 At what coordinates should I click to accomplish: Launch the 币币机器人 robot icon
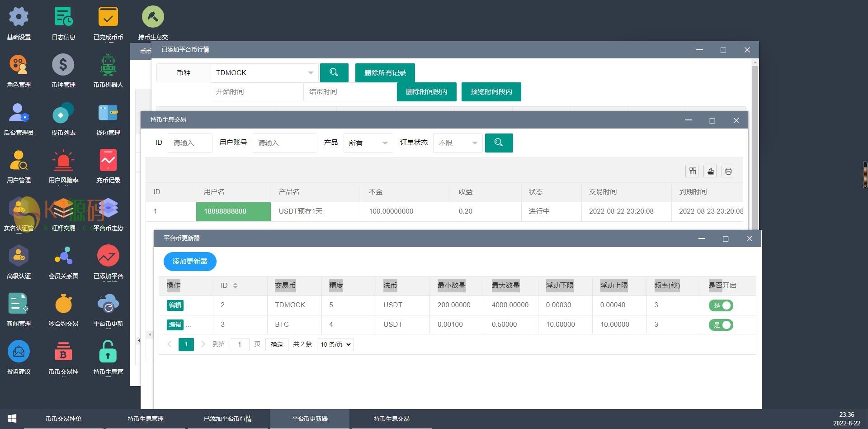click(108, 65)
